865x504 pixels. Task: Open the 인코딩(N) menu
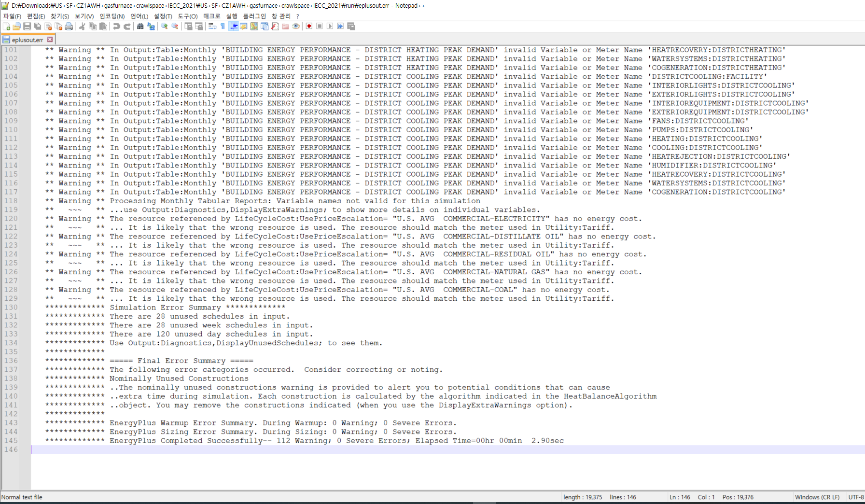(x=112, y=16)
